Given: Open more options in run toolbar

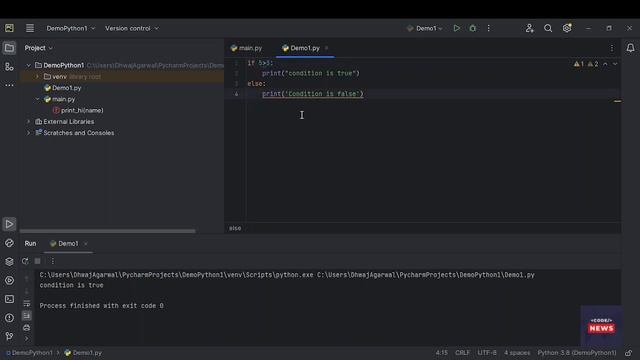Looking at the screenshot, I should [x=52, y=261].
